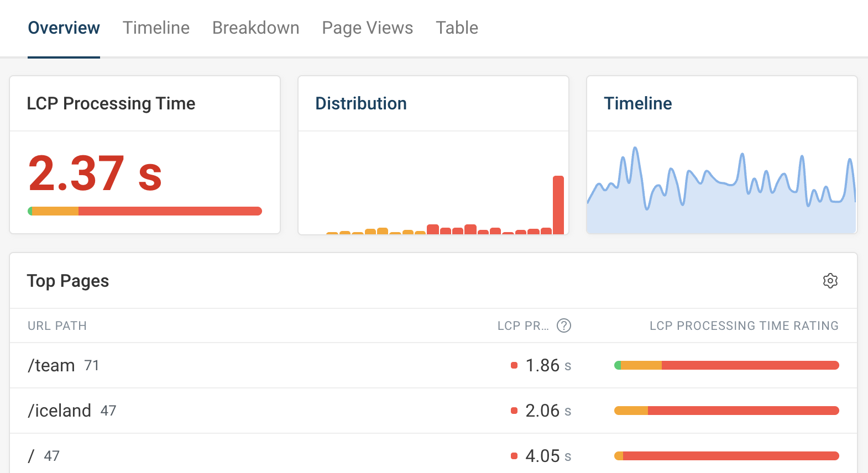This screenshot has height=473, width=868.
Task: Click the rating bar for the / row
Action: 726,456
